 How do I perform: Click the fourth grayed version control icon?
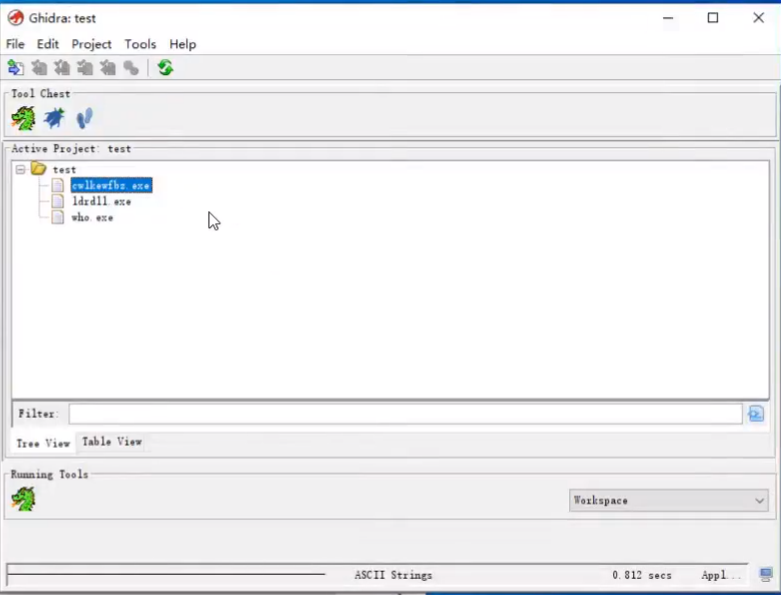pyautogui.click(x=85, y=68)
